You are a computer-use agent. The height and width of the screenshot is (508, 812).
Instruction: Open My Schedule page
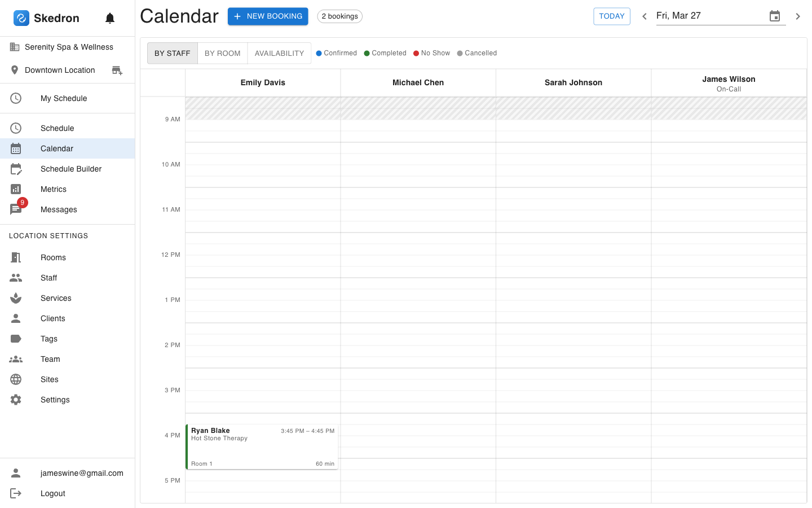[67, 98]
